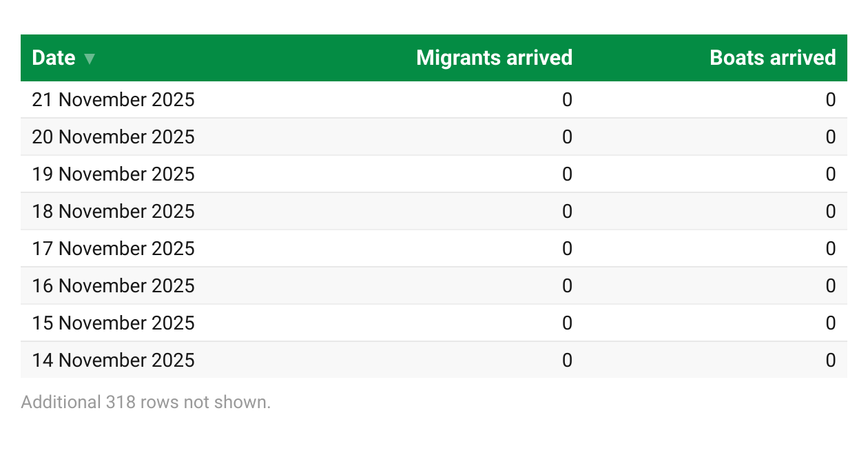Select the 20 November 2025 date cell

(x=113, y=137)
